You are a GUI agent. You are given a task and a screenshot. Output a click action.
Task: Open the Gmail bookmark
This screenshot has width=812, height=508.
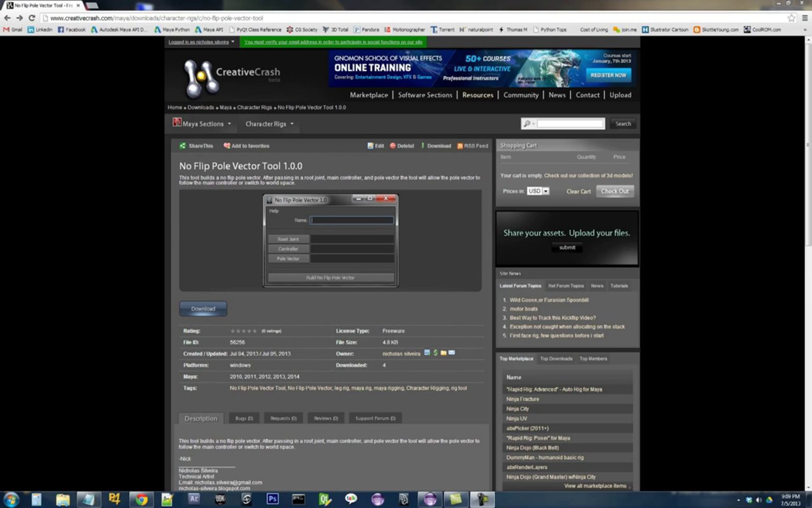(x=13, y=29)
